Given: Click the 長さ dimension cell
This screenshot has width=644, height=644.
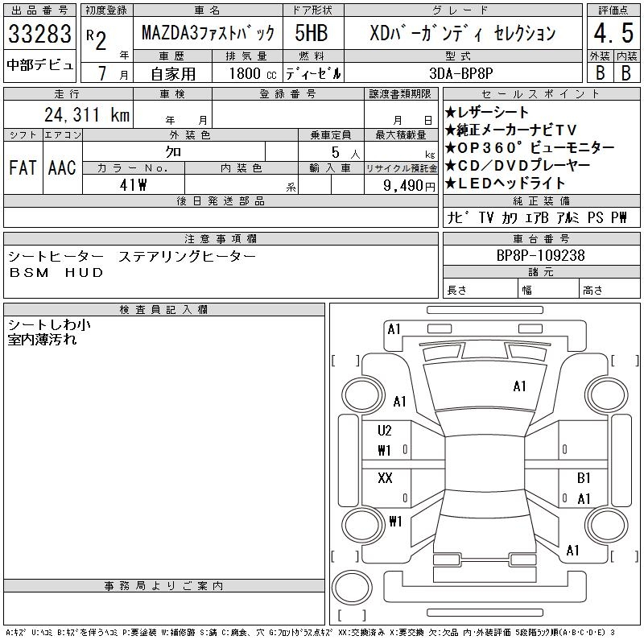Looking at the screenshot, I should [x=481, y=290].
